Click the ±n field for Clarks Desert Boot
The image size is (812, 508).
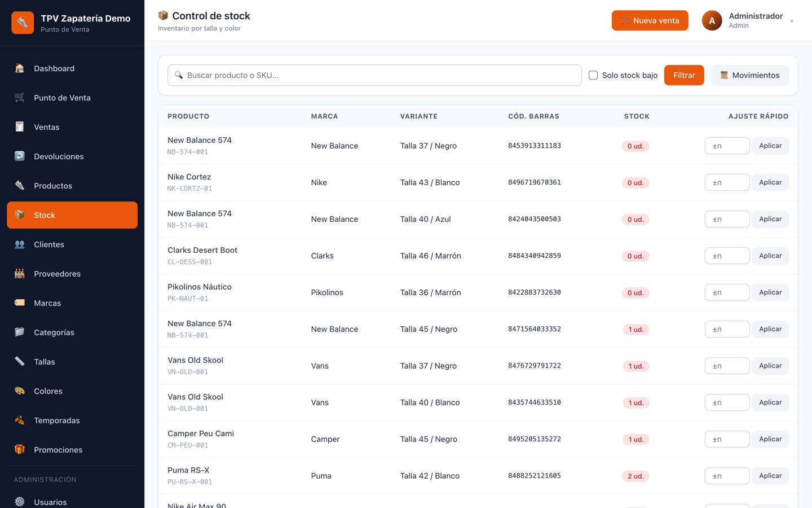pos(727,256)
